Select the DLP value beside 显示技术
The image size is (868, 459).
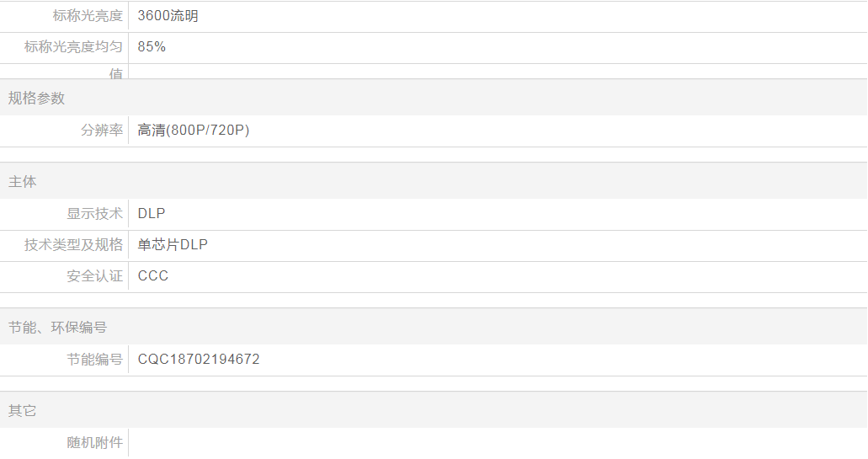tap(152, 214)
